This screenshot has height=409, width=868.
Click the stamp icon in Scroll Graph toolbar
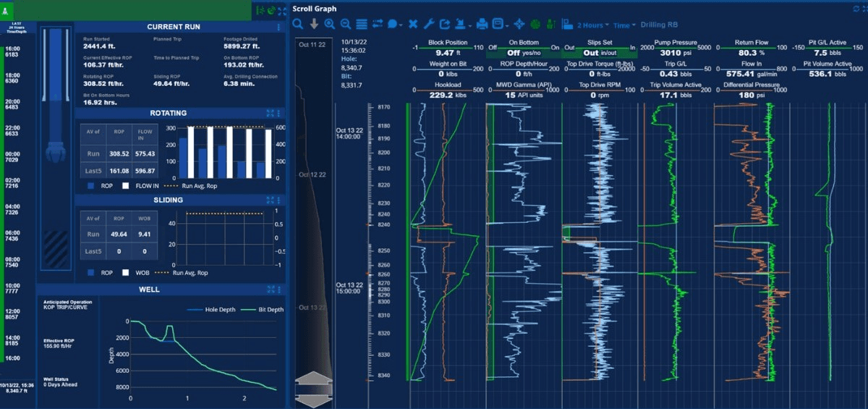[x=459, y=24]
